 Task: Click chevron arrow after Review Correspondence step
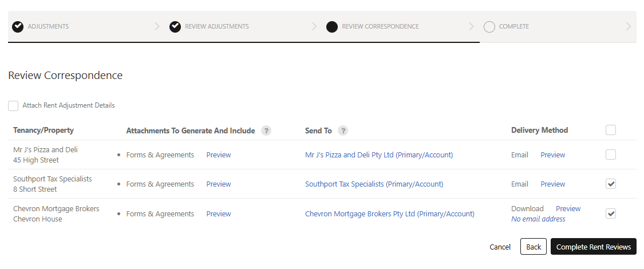471,26
